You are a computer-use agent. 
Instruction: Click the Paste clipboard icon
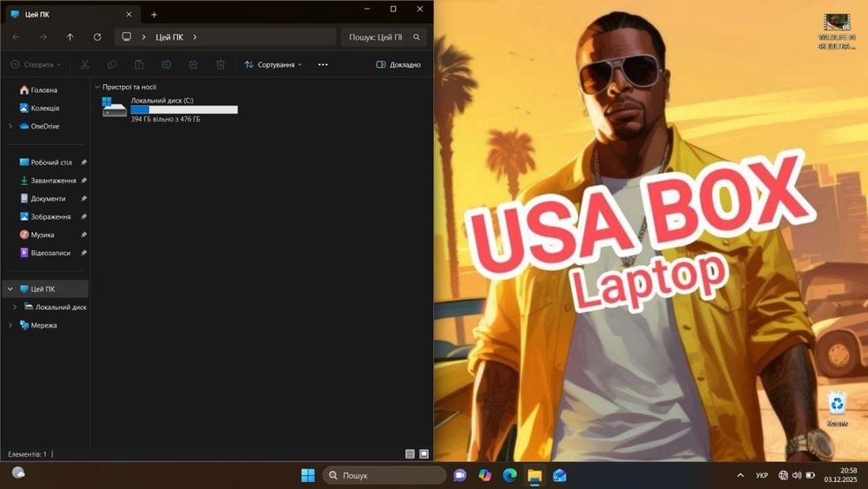pos(139,65)
